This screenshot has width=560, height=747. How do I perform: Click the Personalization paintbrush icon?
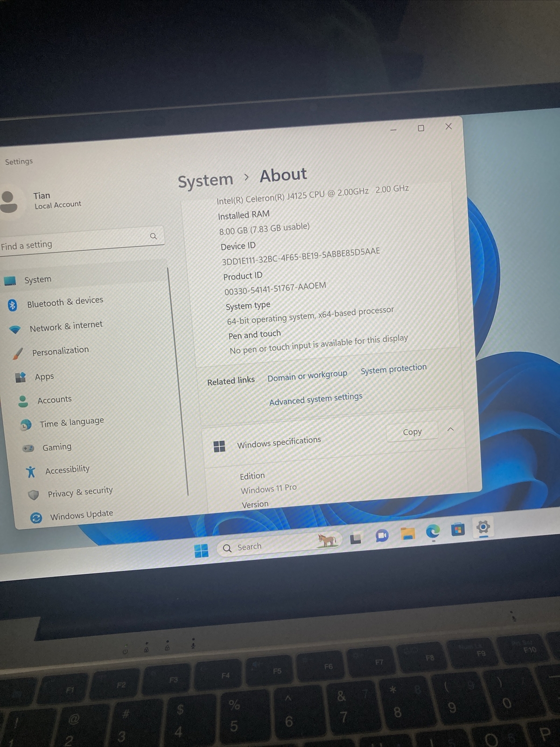pyautogui.click(x=18, y=353)
